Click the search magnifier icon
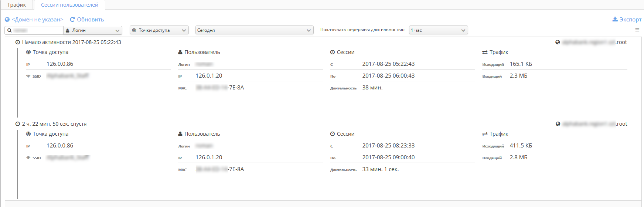The height and width of the screenshot is (207, 644). (10, 30)
